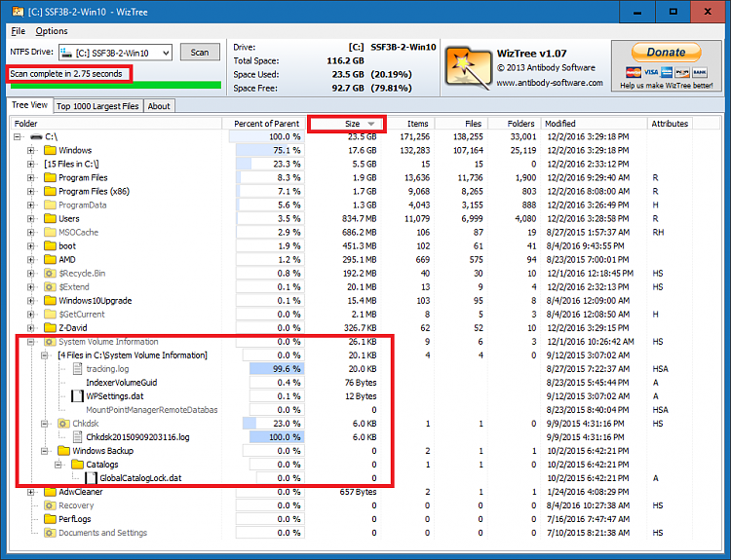Sort by the Files column header

tap(462, 124)
